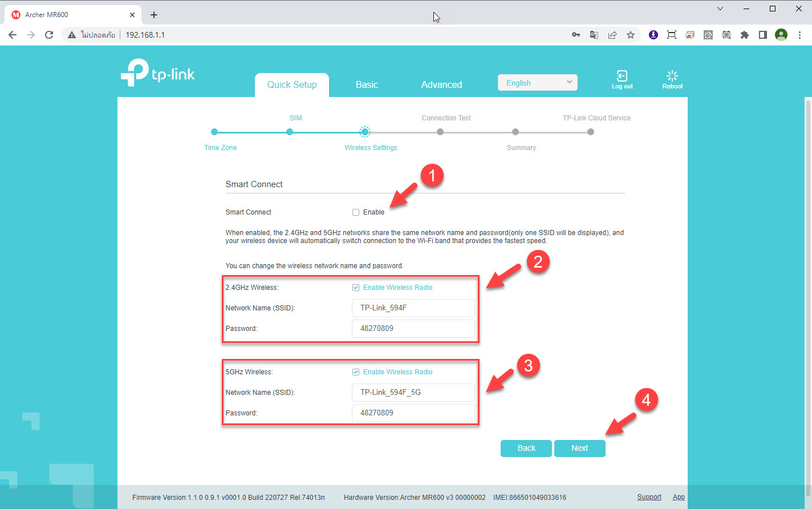Switch to the Advanced tab

tap(441, 84)
